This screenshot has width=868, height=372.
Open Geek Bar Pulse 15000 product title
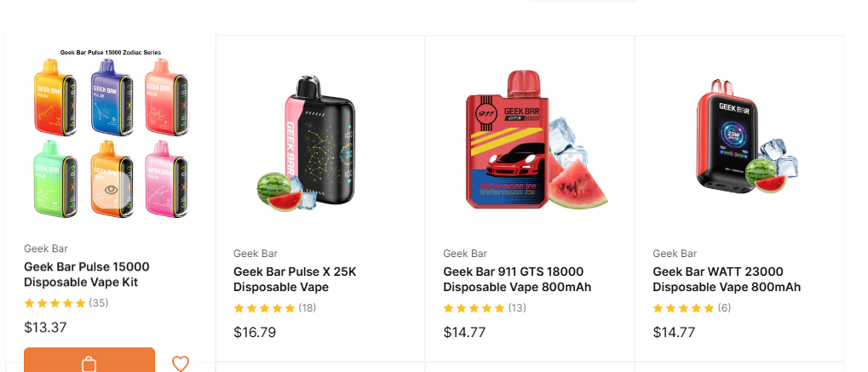tap(86, 275)
